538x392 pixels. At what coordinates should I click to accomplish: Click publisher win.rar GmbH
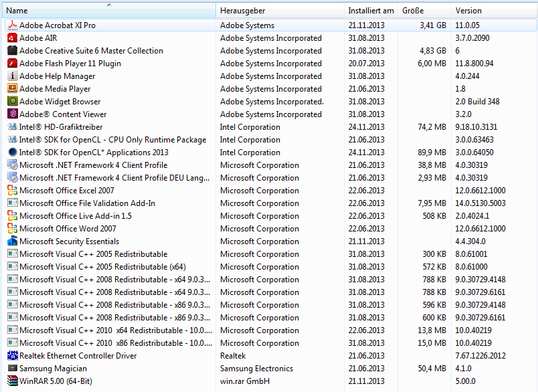pos(245,381)
